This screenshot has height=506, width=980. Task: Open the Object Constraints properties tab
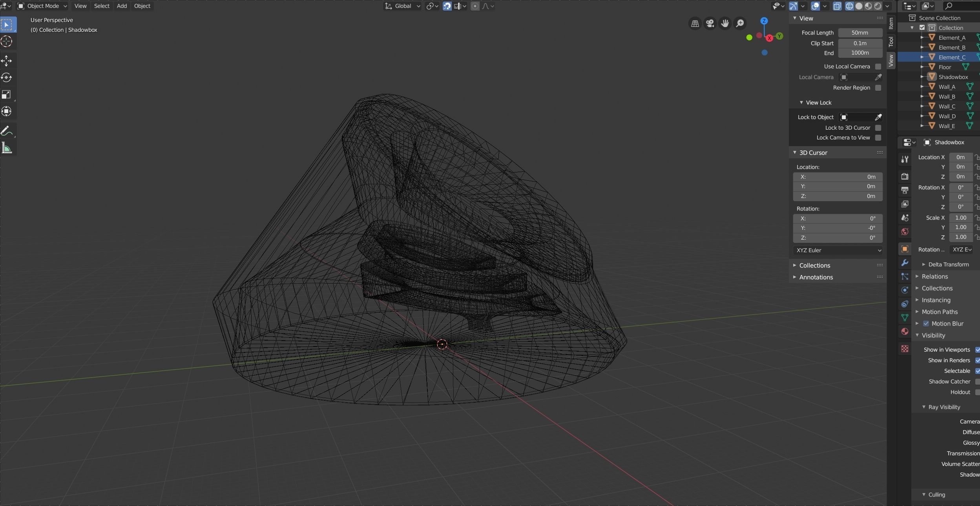pos(905,304)
